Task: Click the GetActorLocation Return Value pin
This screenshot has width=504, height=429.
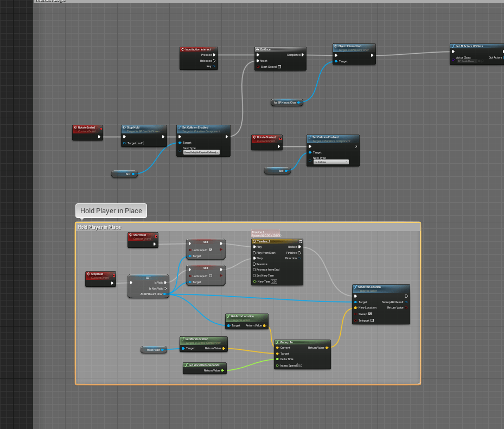Action: [264, 325]
